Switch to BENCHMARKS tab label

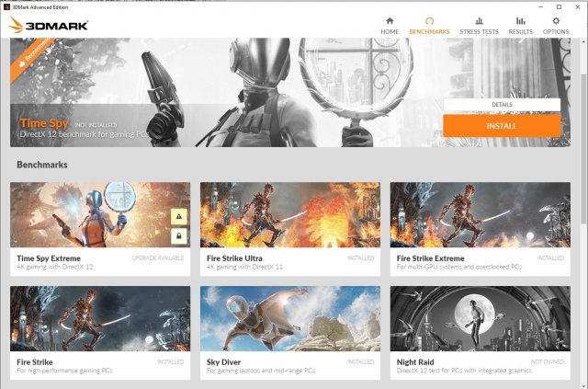pyautogui.click(x=429, y=31)
